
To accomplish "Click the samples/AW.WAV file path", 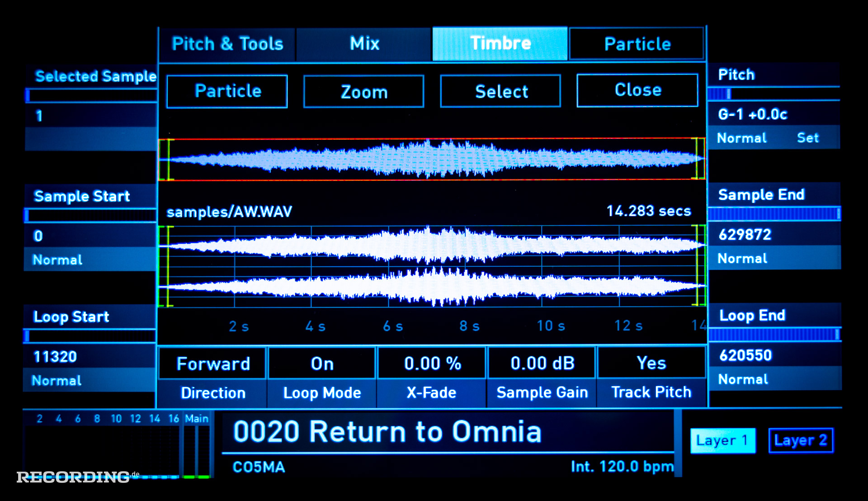I will point(229,212).
